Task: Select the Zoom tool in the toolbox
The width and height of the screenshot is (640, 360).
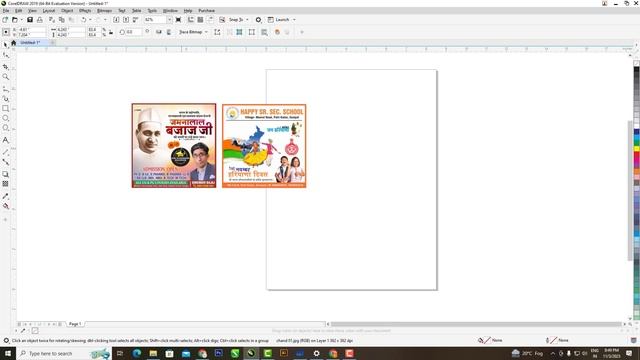Action: 5,77
